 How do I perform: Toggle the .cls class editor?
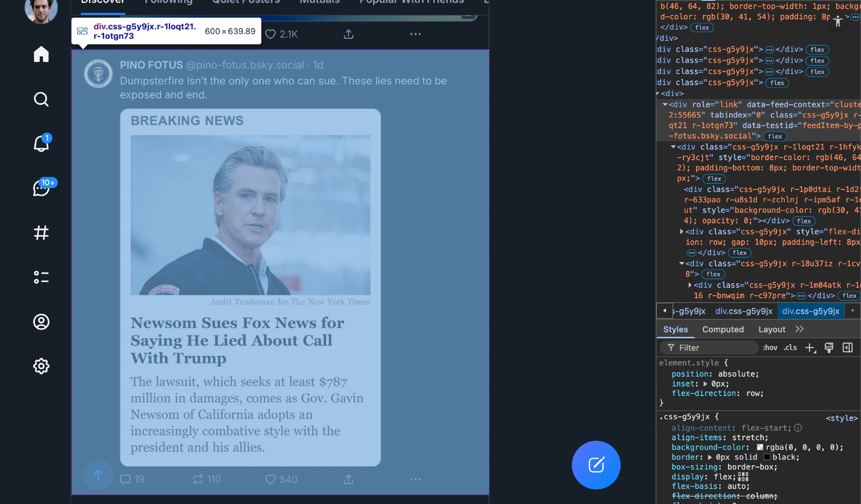point(790,348)
